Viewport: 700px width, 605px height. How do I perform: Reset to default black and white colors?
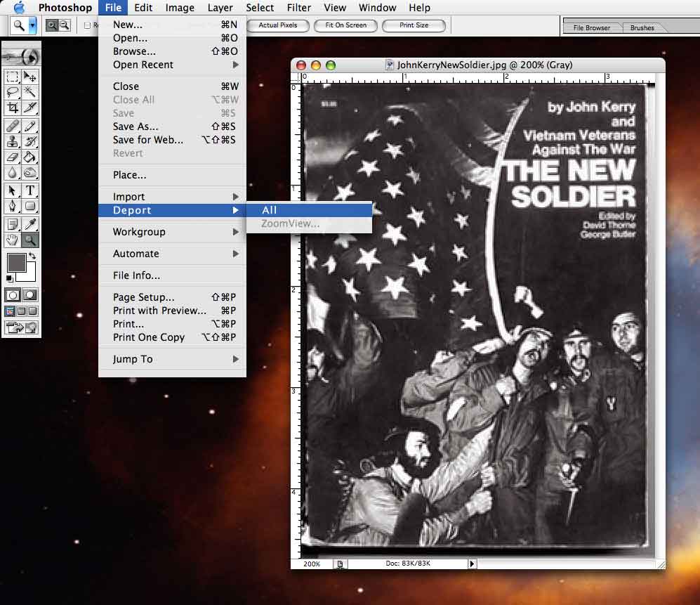(x=9, y=278)
